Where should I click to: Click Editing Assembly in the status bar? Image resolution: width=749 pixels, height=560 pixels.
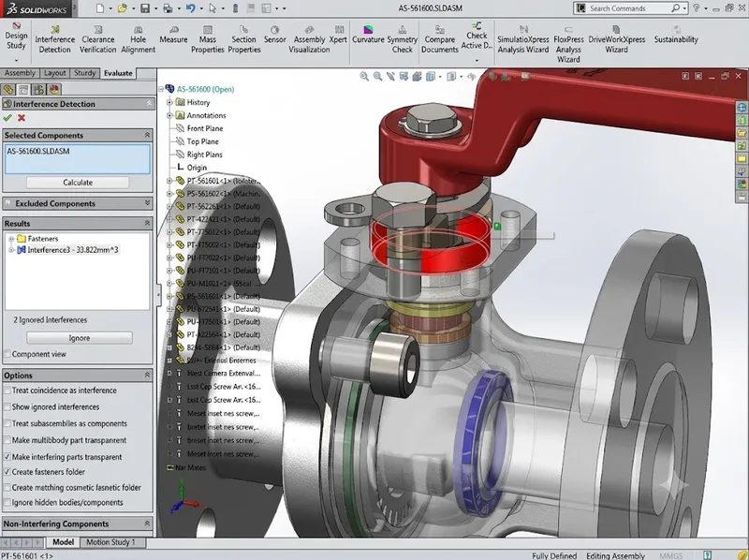pos(615,555)
